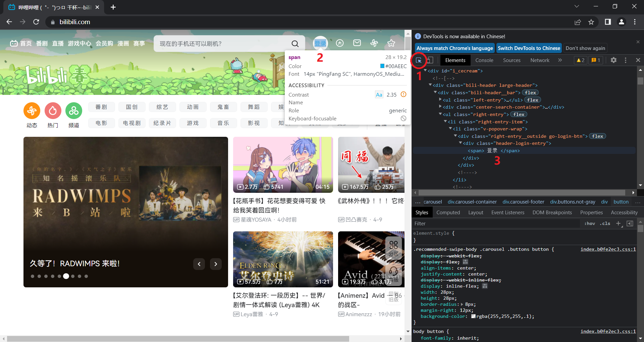This screenshot has height=342, width=644.
Task: Switch to the Network tab
Action: point(540,60)
